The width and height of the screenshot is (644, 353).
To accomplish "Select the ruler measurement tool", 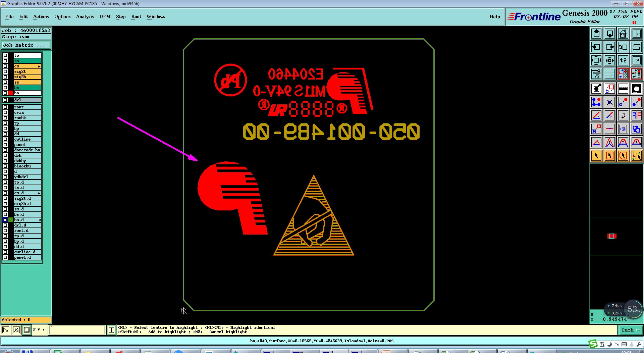I will [x=623, y=89].
